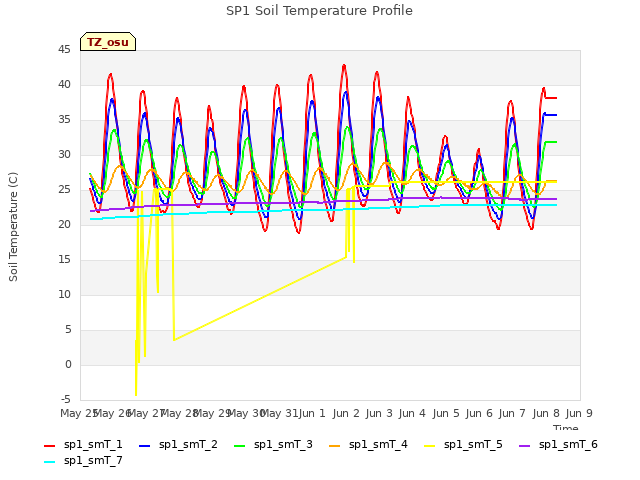The height and width of the screenshot is (480, 640).
Task: Click the 45 y-axis tick label
Action: (x=64, y=50)
